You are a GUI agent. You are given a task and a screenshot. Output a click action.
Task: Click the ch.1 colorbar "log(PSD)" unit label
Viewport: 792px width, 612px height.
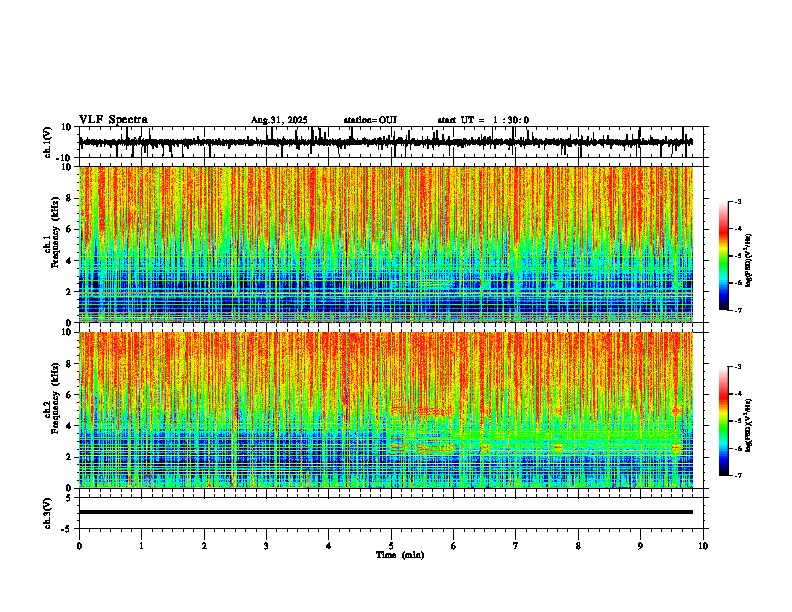click(x=749, y=260)
